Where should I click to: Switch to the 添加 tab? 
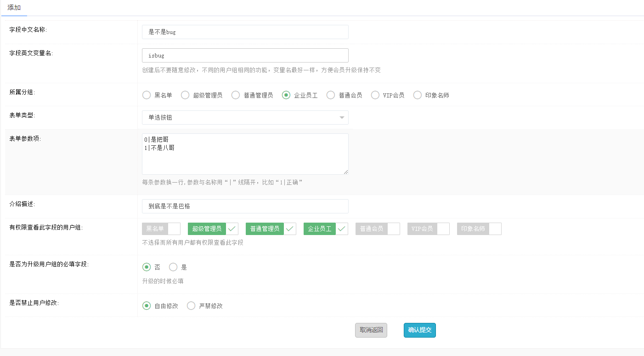point(14,8)
